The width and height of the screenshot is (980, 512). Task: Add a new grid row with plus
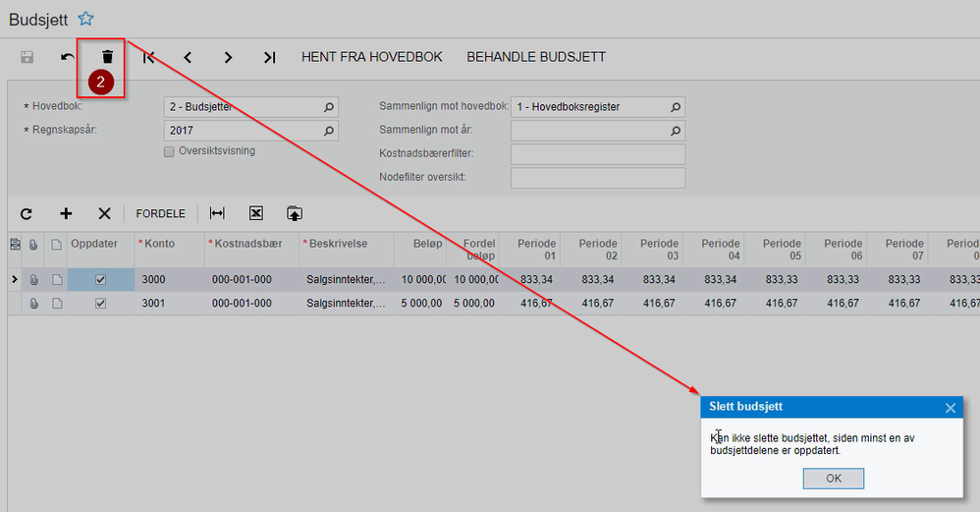click(x=66, y=214)
